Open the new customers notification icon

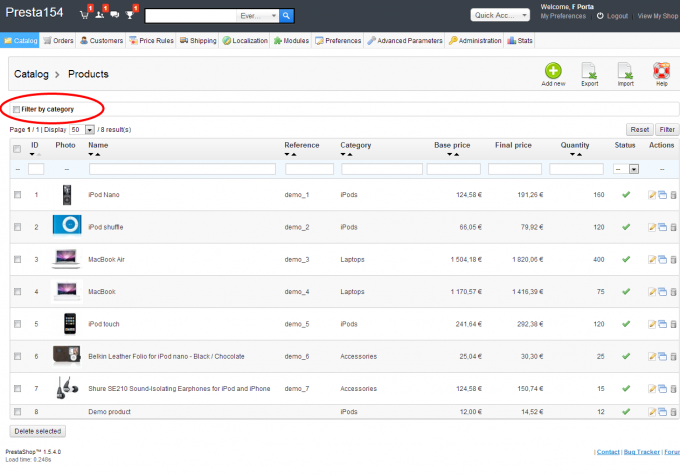(99, 15)
